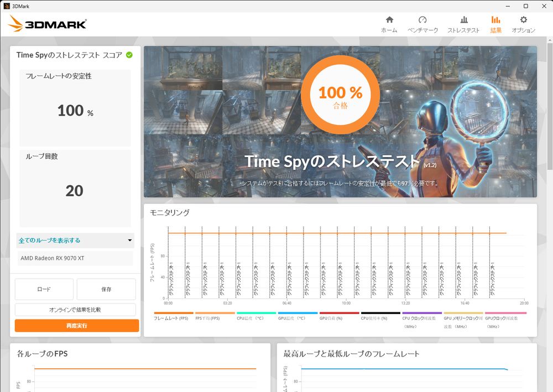Image resolution: width=553 pixels, height=392 pixels.
Task: Click the purple CPU クロック周波数 legend swatch
Action: (422, 313)
